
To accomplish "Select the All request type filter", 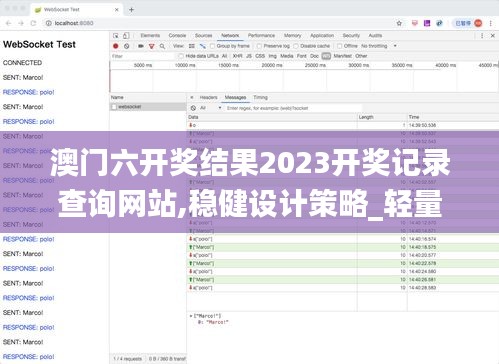I will (224, 56).
